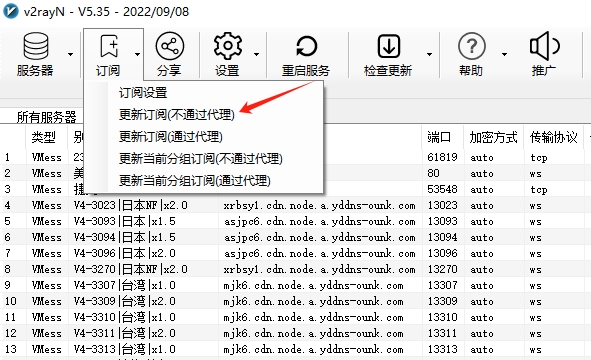Expand the dropdown arrow next to 设置

(256, 55)
